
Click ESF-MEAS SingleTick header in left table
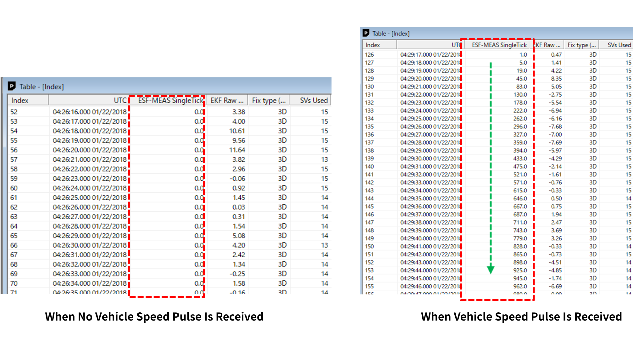click(167, 100)
